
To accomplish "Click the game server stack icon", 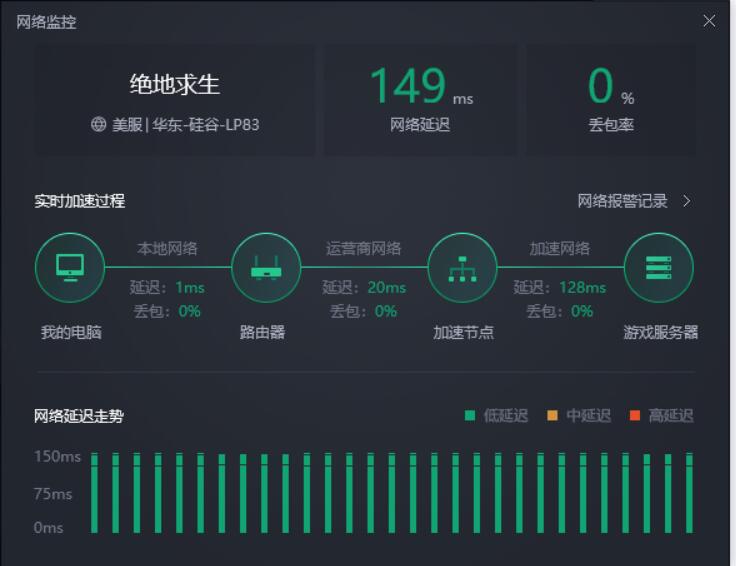I will (x=659, y=268).
